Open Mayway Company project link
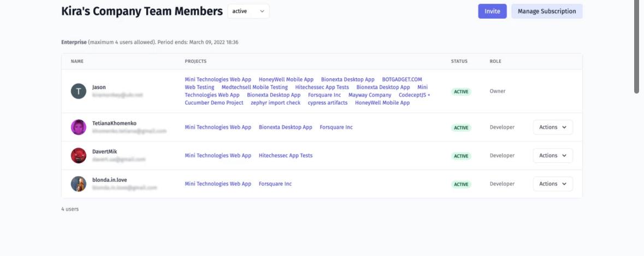644x256 pixels. pos(370,95)
